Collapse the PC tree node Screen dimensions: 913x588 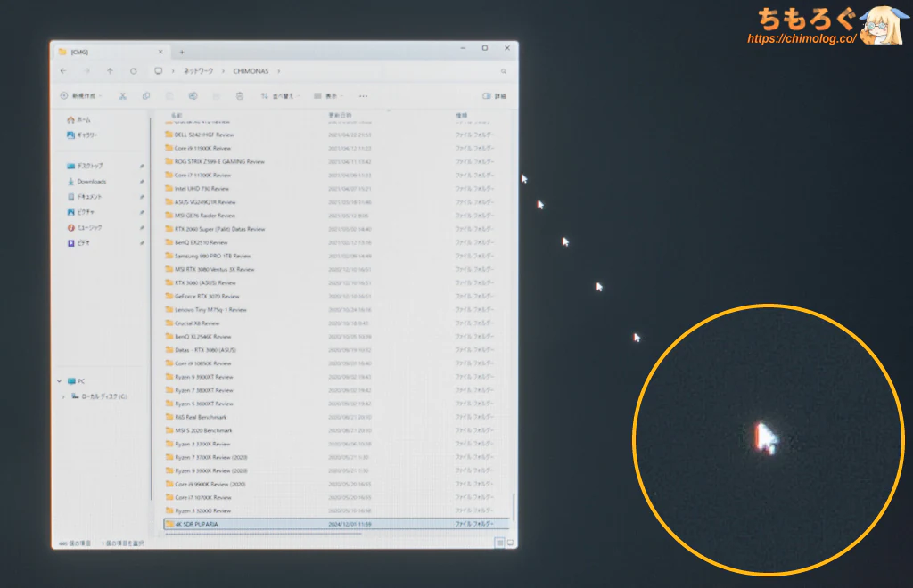point(59,381)
